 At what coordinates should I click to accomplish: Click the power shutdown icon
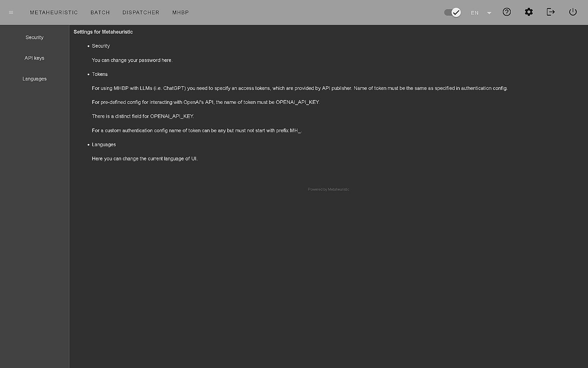point(573,12)
